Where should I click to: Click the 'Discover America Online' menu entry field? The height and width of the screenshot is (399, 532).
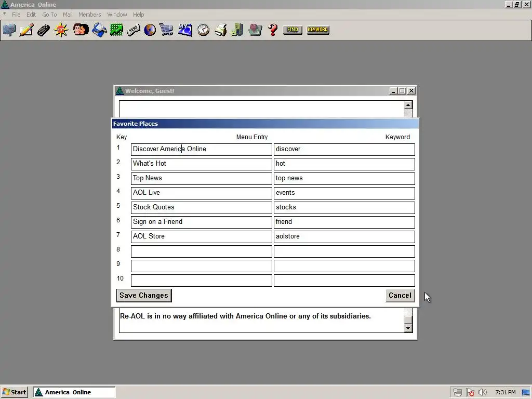tap(202, 149)
